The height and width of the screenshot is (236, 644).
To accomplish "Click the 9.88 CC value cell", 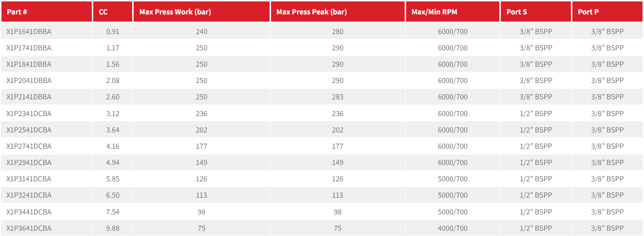I will tap(112, 228).
